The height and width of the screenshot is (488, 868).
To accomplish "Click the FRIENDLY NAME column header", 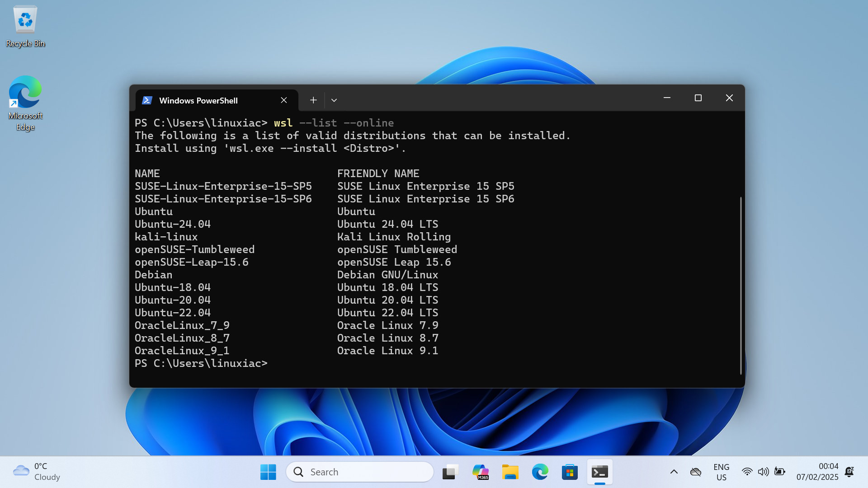I will click(378, 174).
